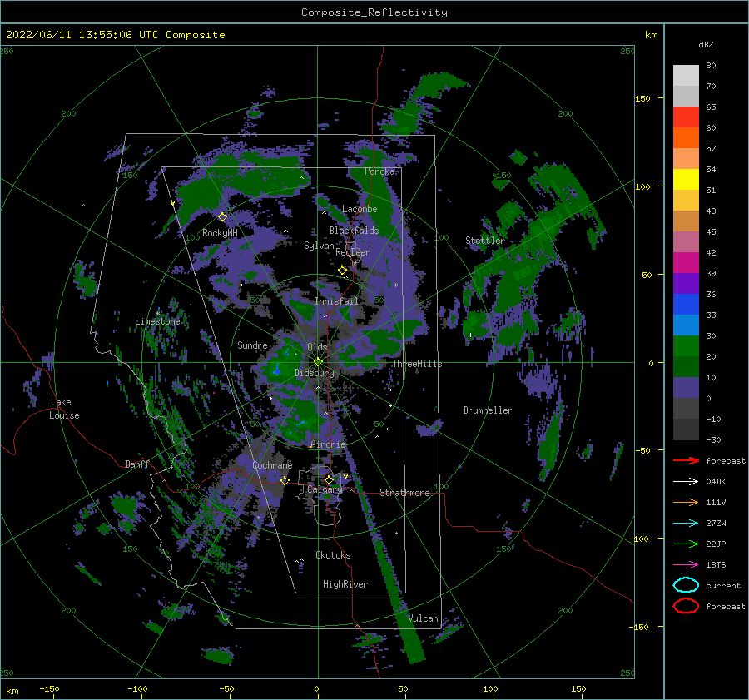Click the red forecast arrow in legend
The width and height of the screenshot is (749, 700).
point(686,460)
